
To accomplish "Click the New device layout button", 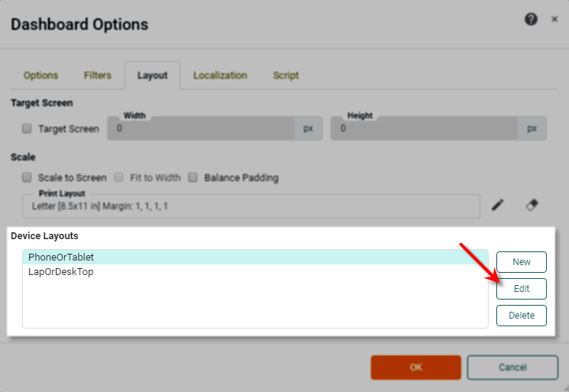I will tap(521, 262).
